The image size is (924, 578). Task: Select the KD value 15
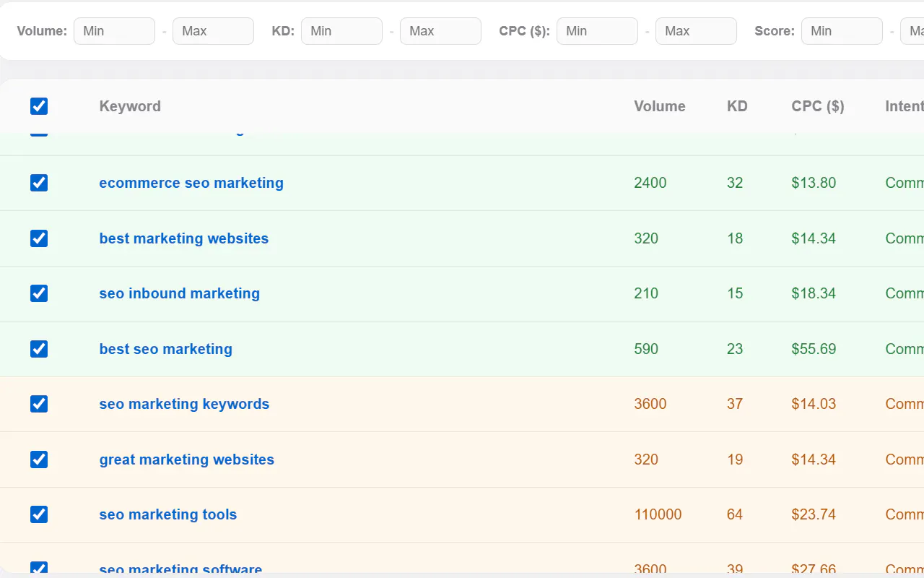735,293
